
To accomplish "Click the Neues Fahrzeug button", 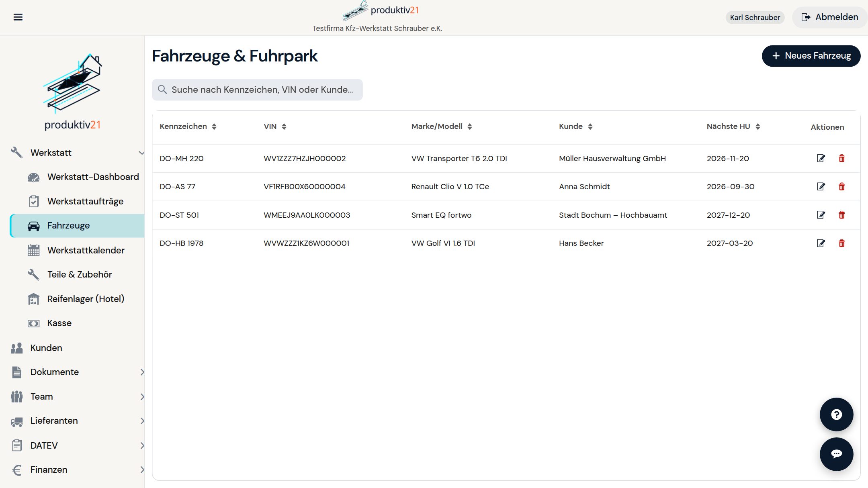I will (x=811, y=56).
